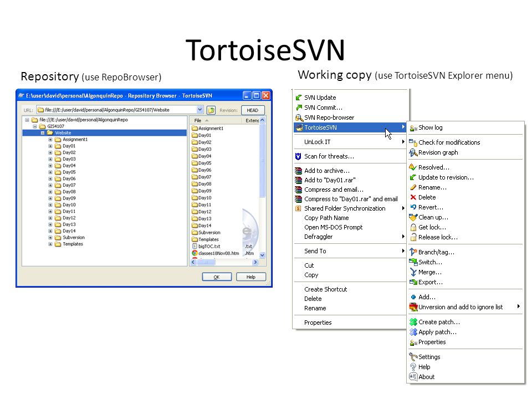Image resolution: width=532 pixels, height=399 pixels.
Task: Click the file list horizontal scrollbar right arrow
Action: click(x=255, y=262)
